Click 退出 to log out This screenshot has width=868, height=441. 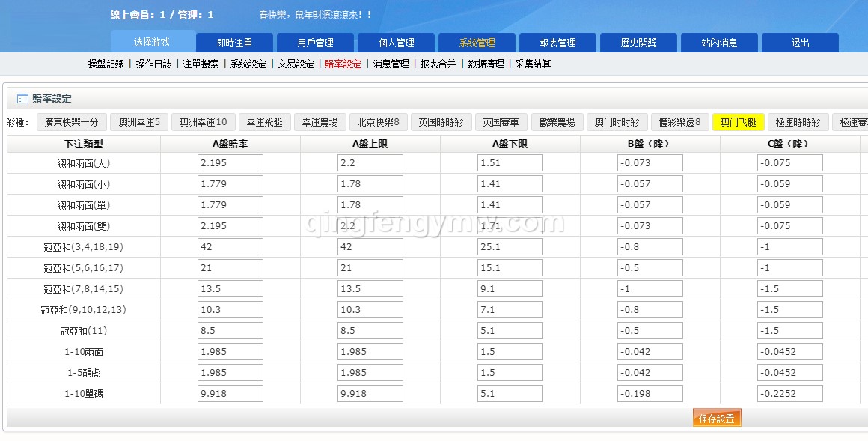point(800,43)
